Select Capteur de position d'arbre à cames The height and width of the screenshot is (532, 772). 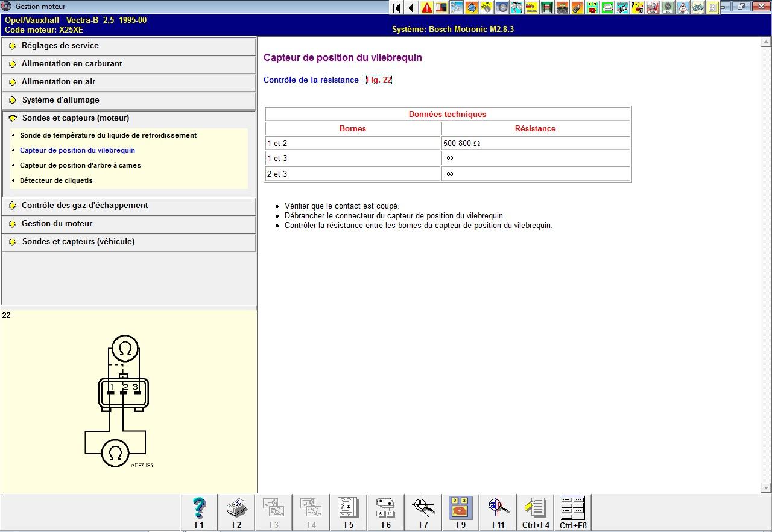(x=80, y=165)
